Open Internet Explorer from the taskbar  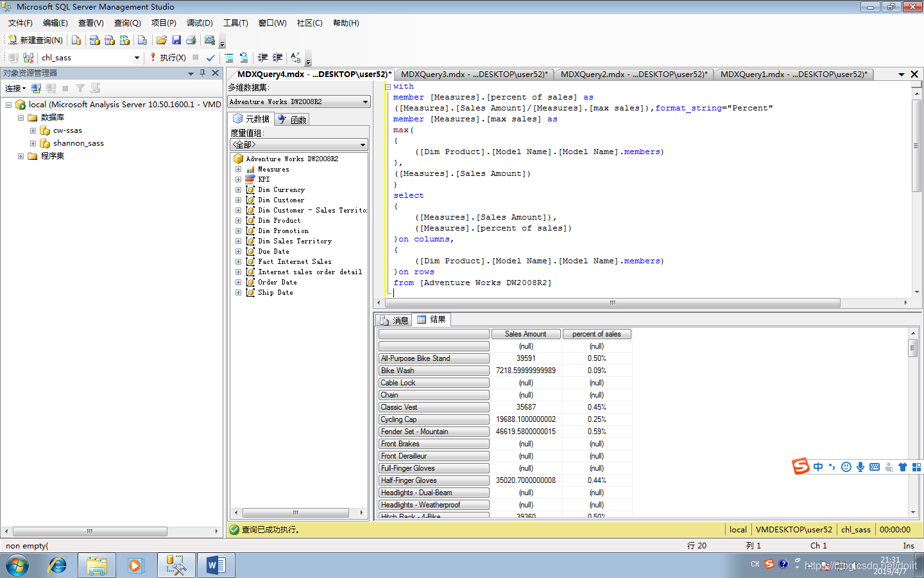tap(58, 565)
